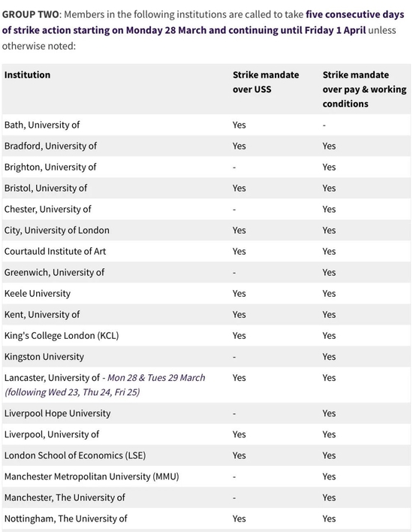Click the Institution column header
Screen dimensions: 413x532
tap(27, 75)
